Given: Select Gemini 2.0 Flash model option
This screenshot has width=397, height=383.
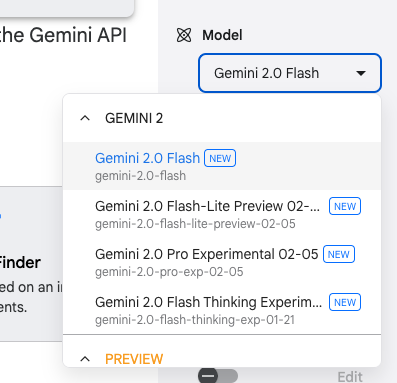Looking at the screenshot, I should [222, 166].
